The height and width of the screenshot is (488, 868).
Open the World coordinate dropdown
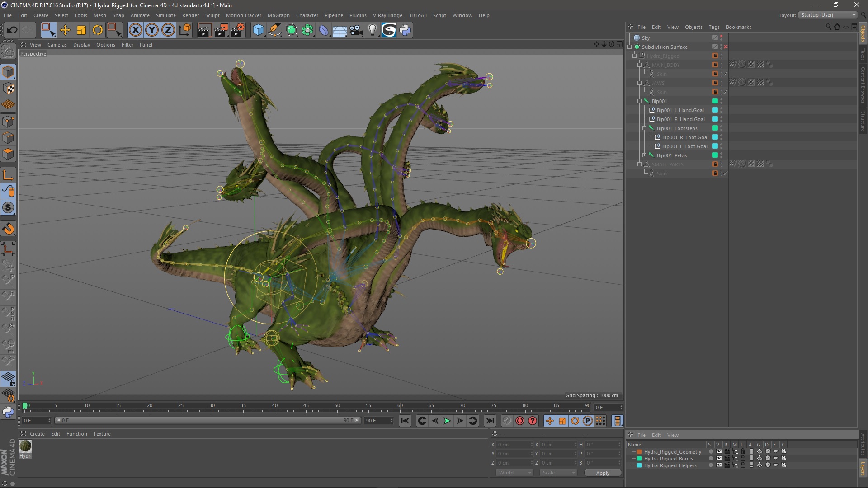(x=515, y=473)
